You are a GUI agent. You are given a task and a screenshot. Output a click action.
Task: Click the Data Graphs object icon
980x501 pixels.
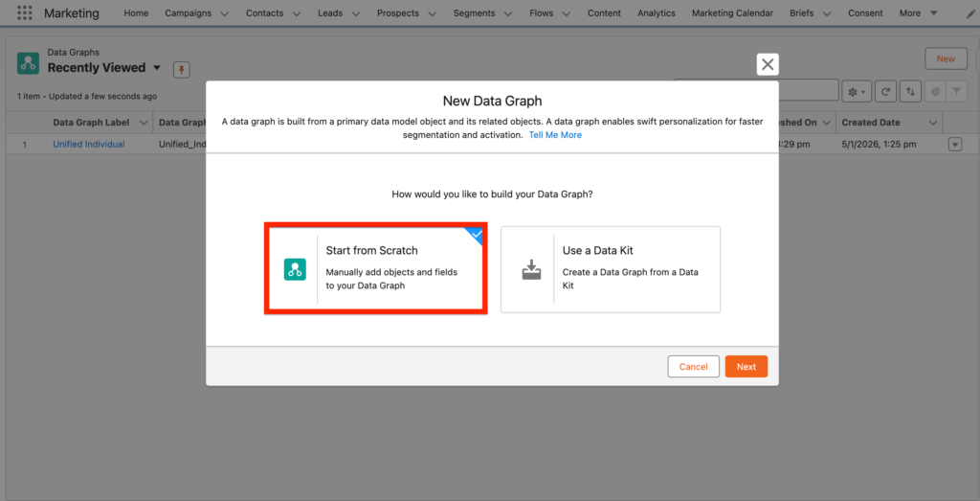[29, 64]
